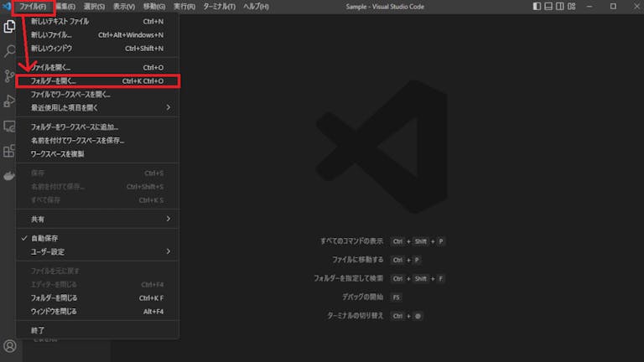Viewport: 644px width, 362px height.
Task: Click the フォルダーを指定して検索 hint text
Action: pos(348,278)
